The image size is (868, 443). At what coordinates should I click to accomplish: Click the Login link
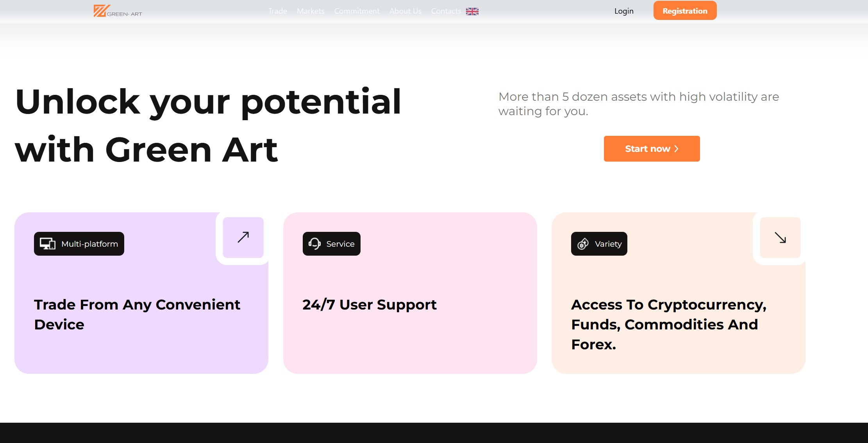(624, 11)
